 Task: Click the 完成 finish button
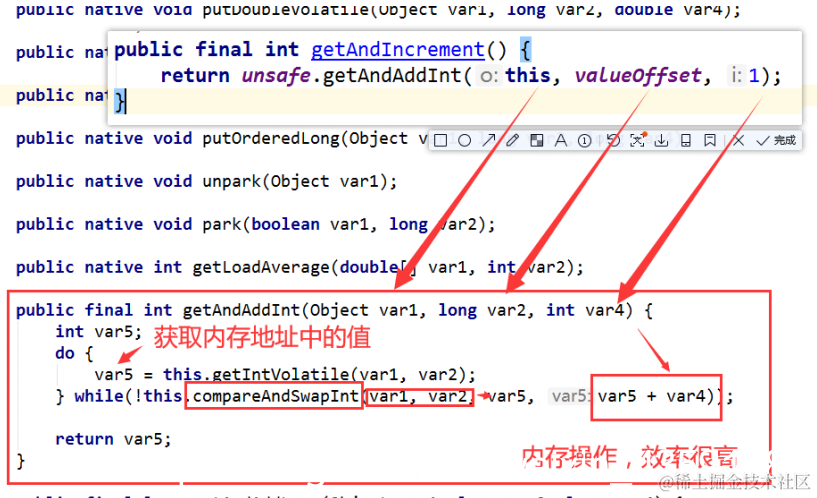(x=776, y=140)
